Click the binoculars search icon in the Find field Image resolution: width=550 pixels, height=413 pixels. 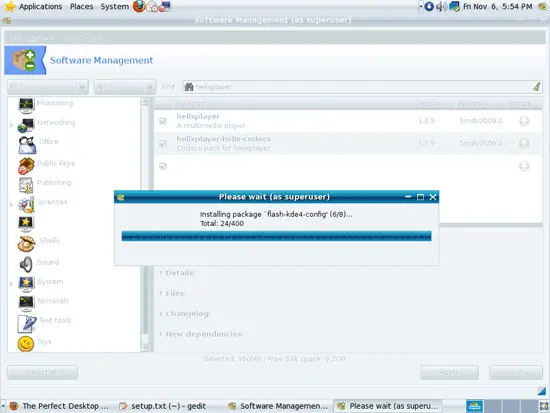coord(189,87)
